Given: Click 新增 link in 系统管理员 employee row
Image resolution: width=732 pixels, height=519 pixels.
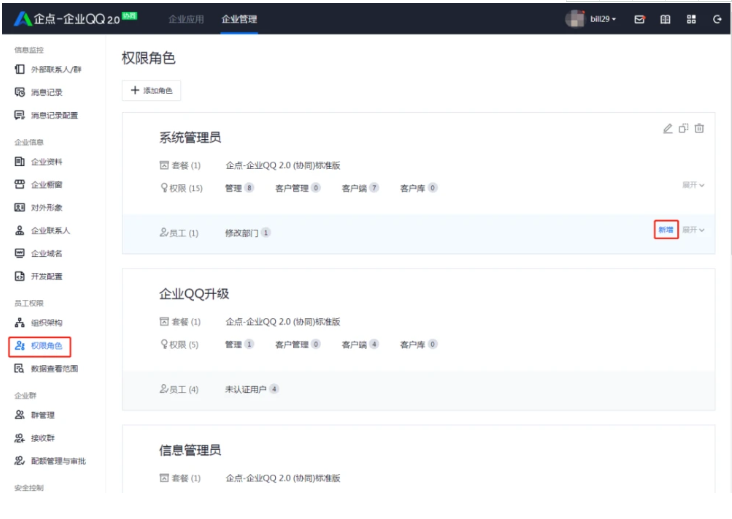Looking at the screenshot, I should click(x=666, y=230).
